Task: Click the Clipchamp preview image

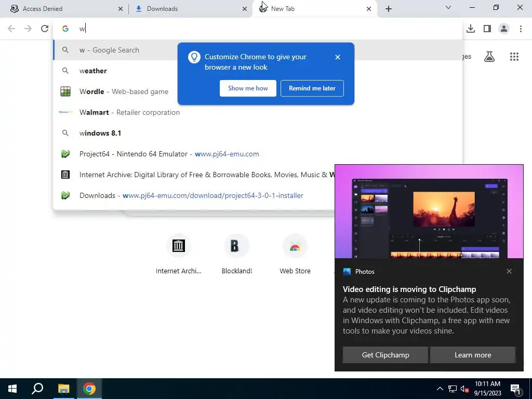Action: tap(429, 212)
